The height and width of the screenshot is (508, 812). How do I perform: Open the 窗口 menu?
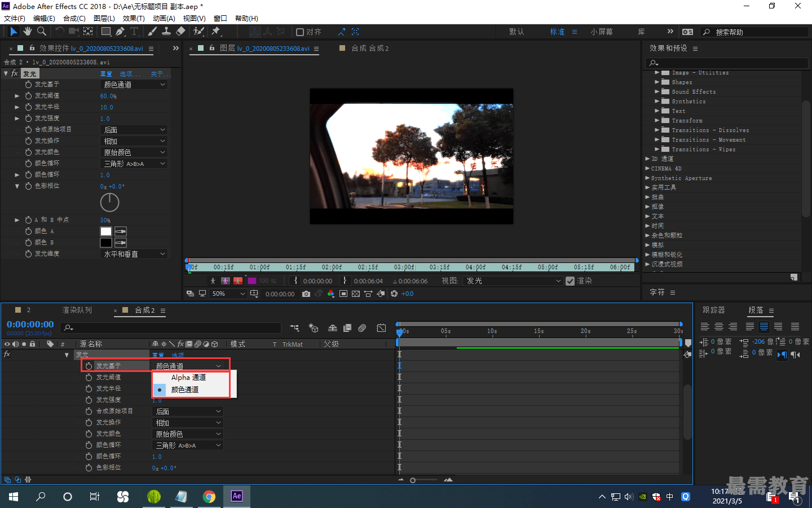click(x=220, y=18)
